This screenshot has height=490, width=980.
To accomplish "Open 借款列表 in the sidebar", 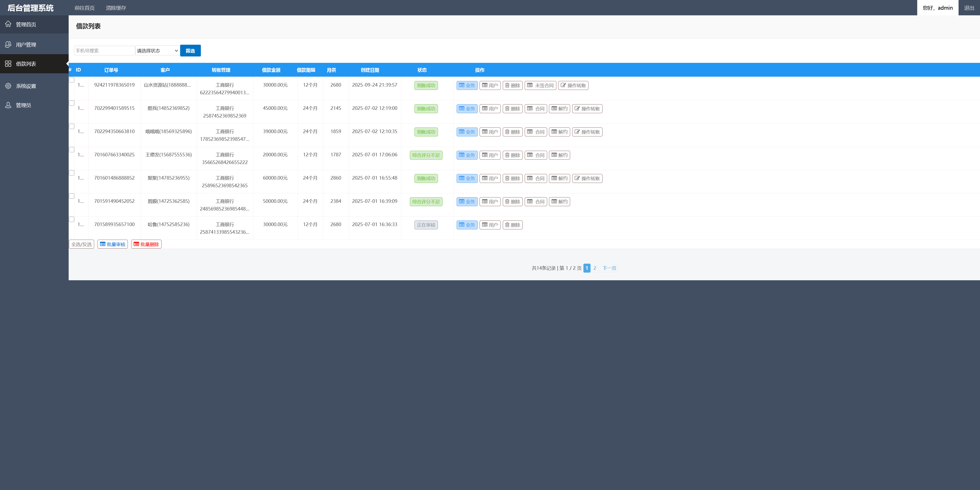I will pyautogui.click(x=26, y=64).
